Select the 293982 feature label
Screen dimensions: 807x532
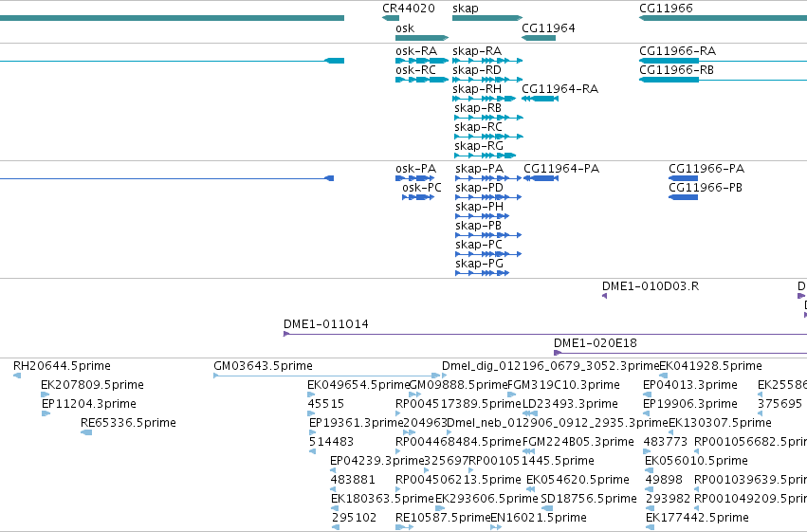pos(668,500)
